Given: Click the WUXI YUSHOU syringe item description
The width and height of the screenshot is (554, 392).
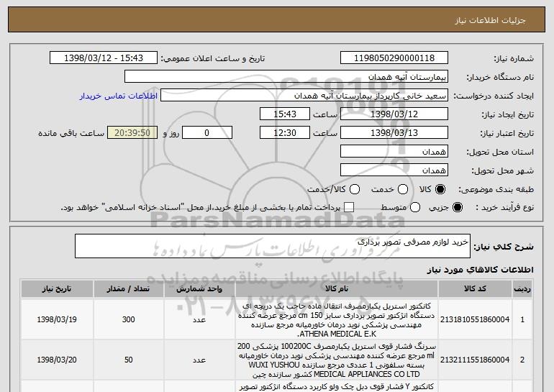Looking at the screenshot, I should point(337,360).
